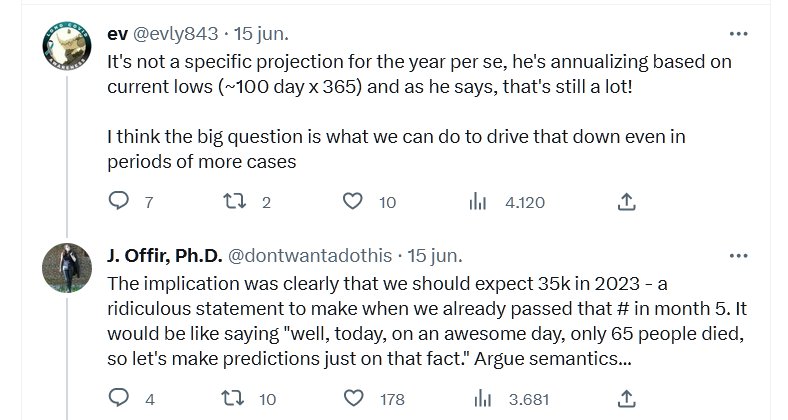Open J. Offir's profile picture
Viewport: 788px width, 420px height.
[x=67, y=266]
